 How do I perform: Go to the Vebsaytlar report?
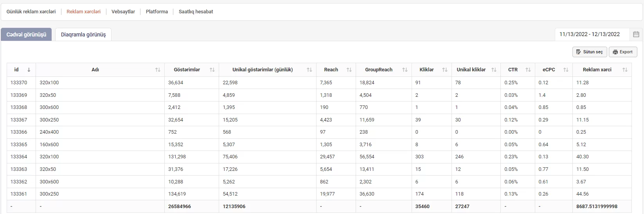point(123,12)
